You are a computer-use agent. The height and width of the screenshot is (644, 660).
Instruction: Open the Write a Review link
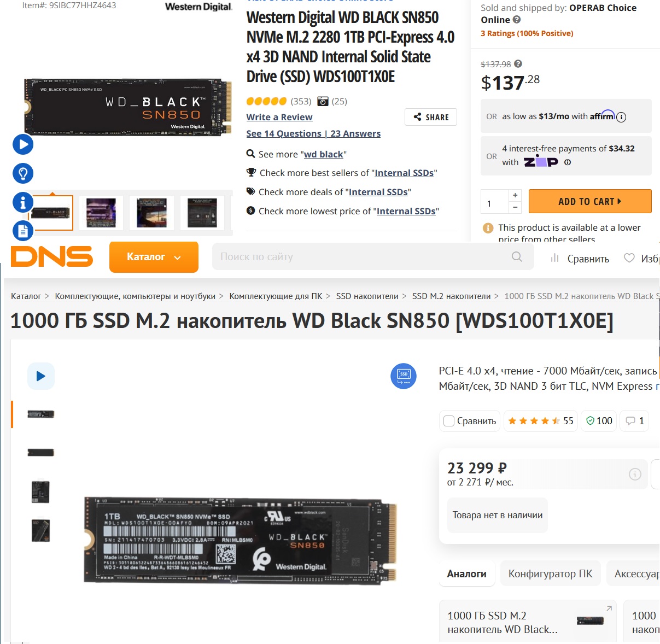(279, 117)
